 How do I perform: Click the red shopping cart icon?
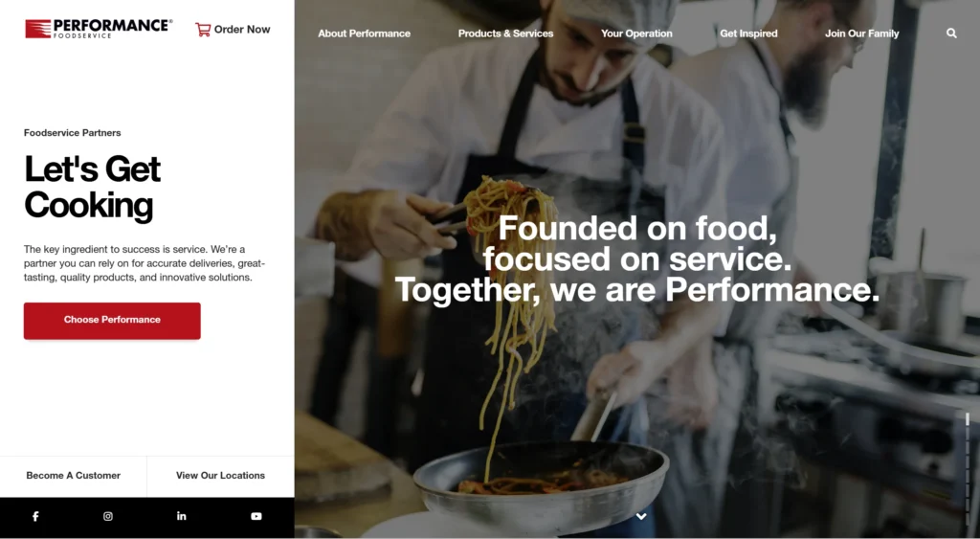[x=203, y=30]
